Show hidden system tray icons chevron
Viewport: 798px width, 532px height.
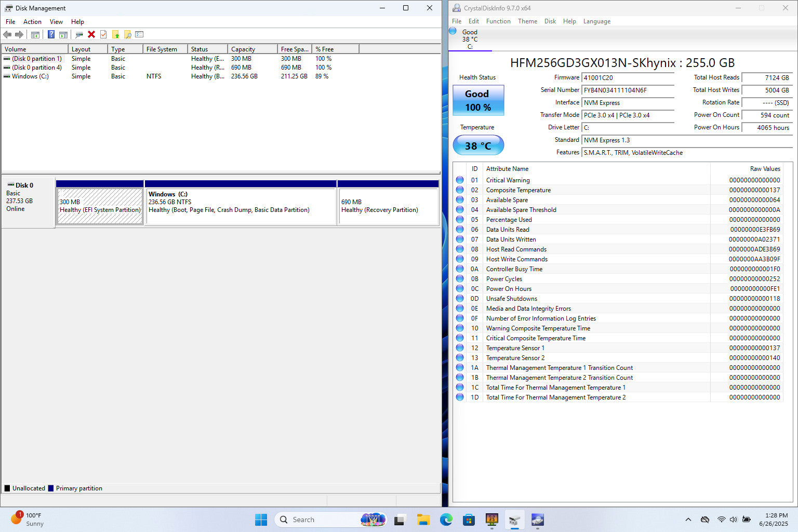(x=688, y=520)
